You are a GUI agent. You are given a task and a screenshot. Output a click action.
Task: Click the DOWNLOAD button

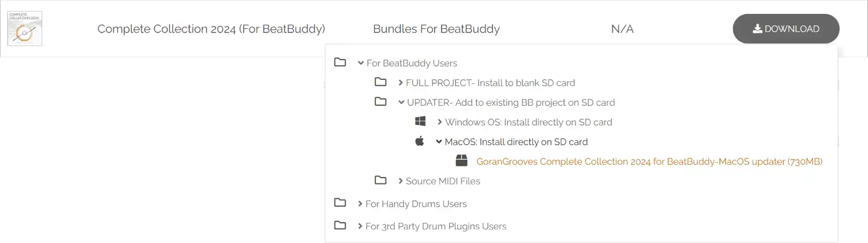[786, 29]
